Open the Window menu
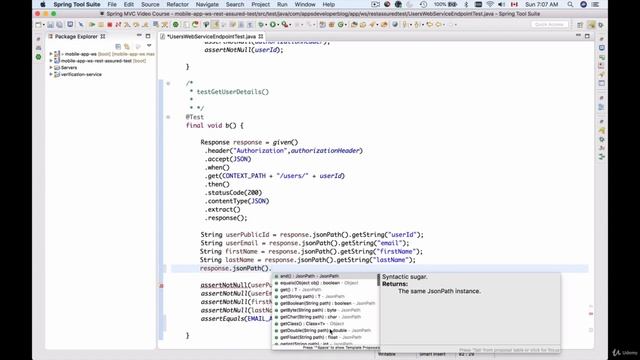This screenshot has width=640, height=360. [x=305, y=4]
